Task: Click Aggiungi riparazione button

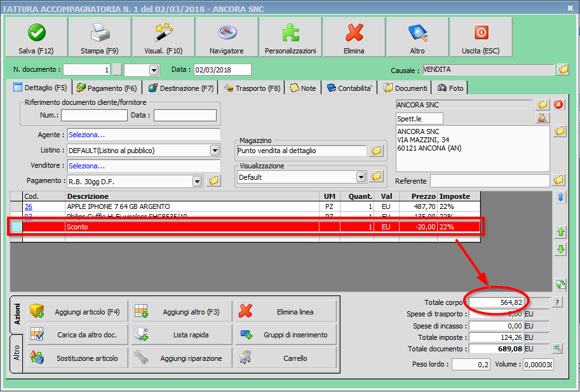Action: pos(182,358)
